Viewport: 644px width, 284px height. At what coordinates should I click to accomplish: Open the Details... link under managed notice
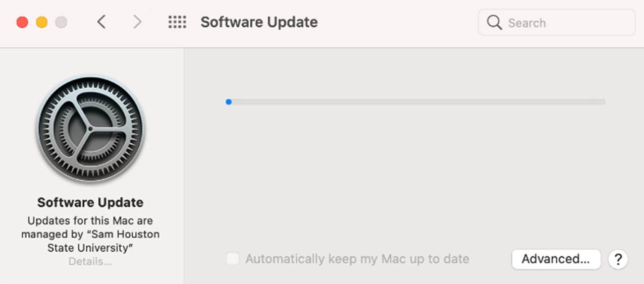pos(90,262)
